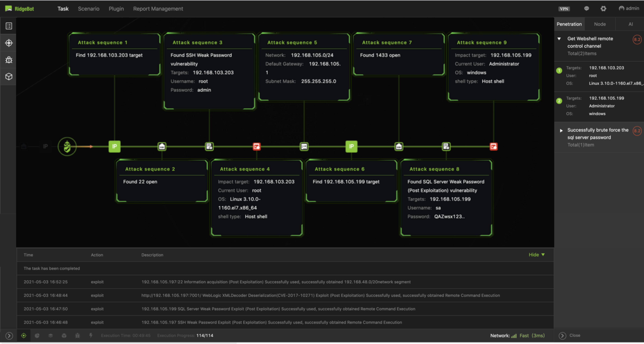Image resolution: width=644 pixels, height=344 pixels.
Task: Toggle the pie chart view in status bar
Action: pyautogui.click(x=37, y=335)
